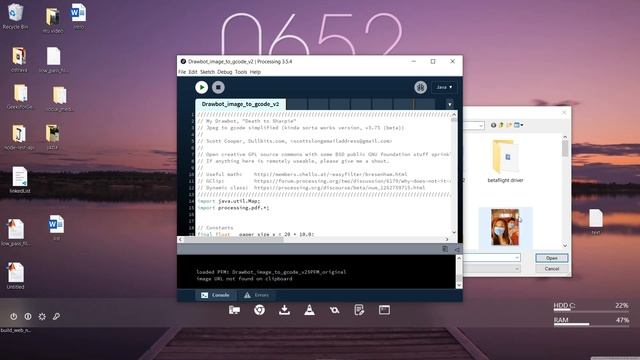
Task: Click the file dialog vertical scrollbar thumb
Action: click(565, 149)
